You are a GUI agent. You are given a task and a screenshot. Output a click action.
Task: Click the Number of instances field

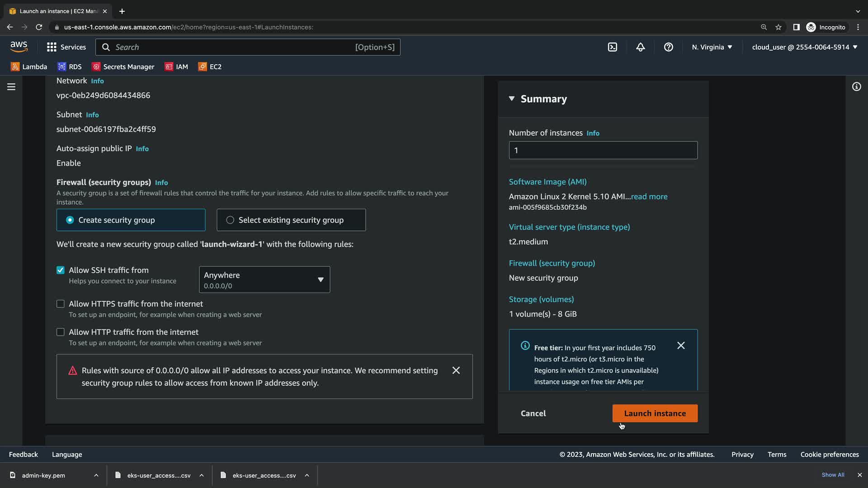pos(603,150)
